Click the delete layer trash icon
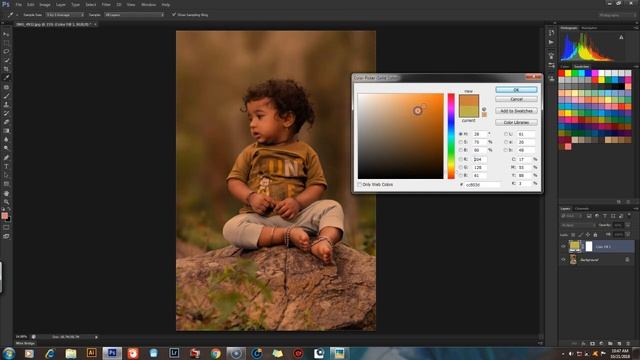This screenshot has width=640, height=360. coord(628,344)
